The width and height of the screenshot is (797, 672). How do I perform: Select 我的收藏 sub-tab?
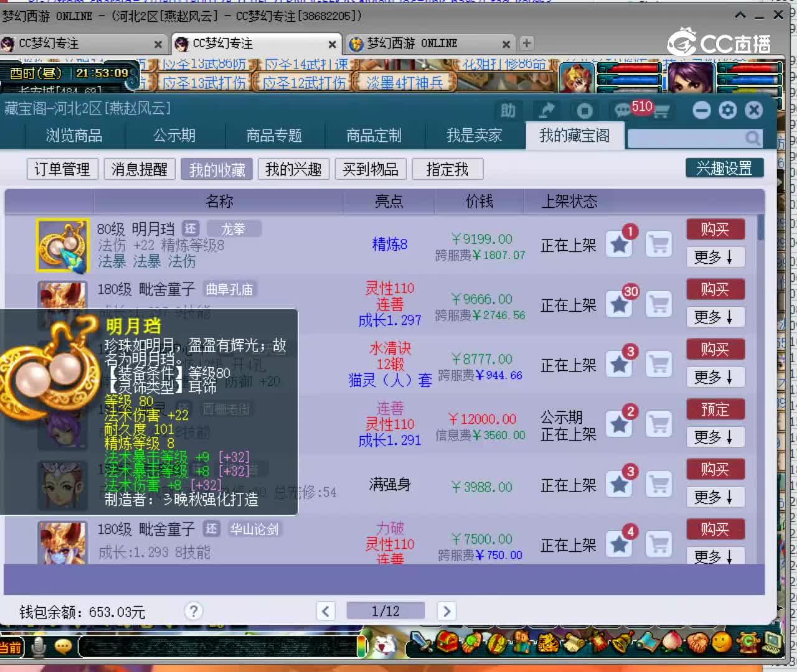217,169
